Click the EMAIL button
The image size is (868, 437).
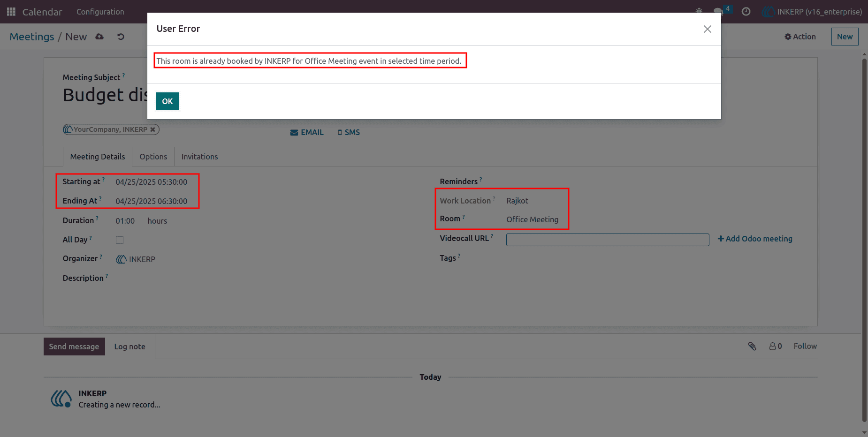[x=307, y=133]
